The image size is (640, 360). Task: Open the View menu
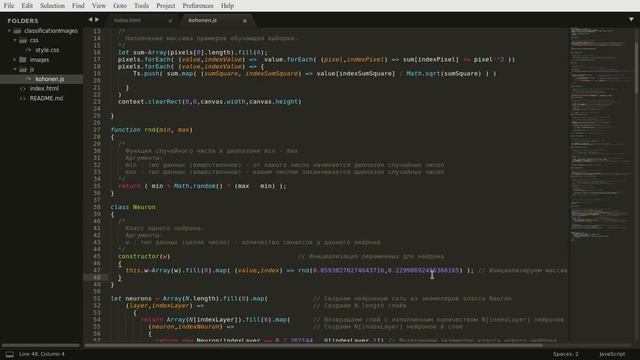98,6
